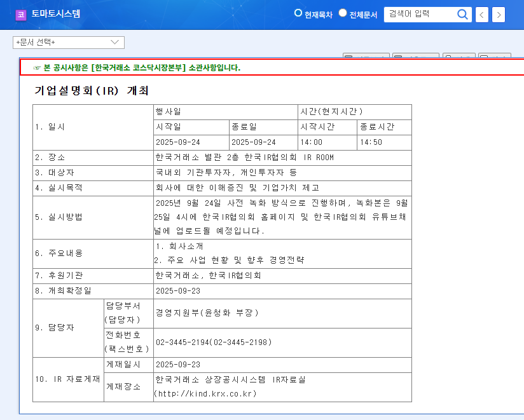Click the end time value 14:50
Screen dimensions: 524x420
pos(371,142)
